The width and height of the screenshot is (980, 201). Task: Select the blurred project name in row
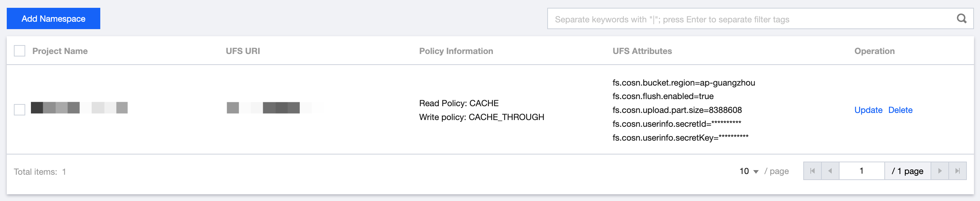79,108
